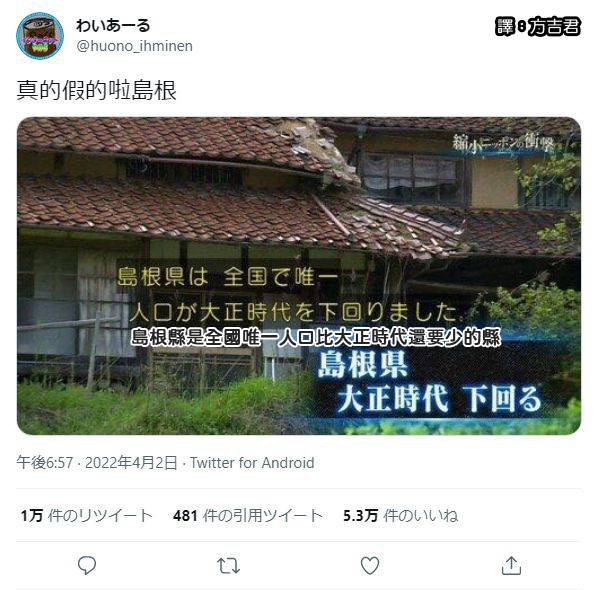Click the 譯:方吉君 watermark logo

[x=538, y=27]
